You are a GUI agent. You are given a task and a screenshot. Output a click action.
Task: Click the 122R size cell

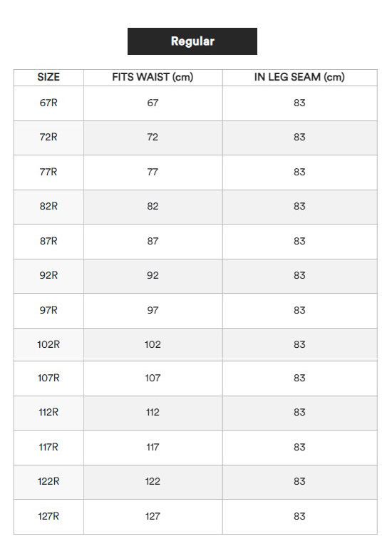point(48,482)
